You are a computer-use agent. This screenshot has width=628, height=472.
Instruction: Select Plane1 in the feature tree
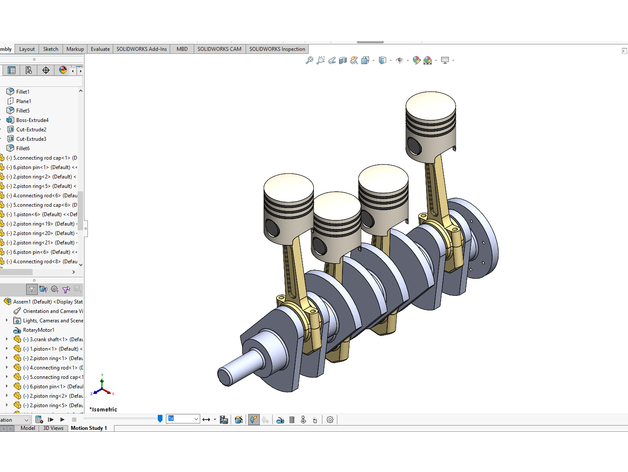[x=23, y=101]
